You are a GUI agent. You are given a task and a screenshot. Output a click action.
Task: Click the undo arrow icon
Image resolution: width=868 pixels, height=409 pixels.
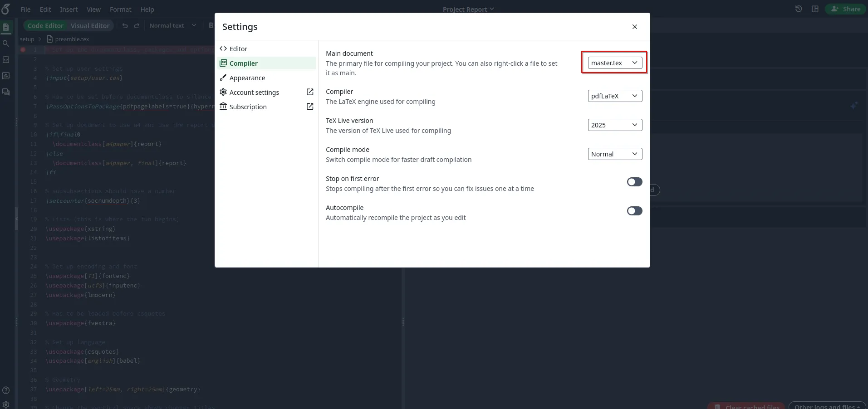click(x=125, y=25)
